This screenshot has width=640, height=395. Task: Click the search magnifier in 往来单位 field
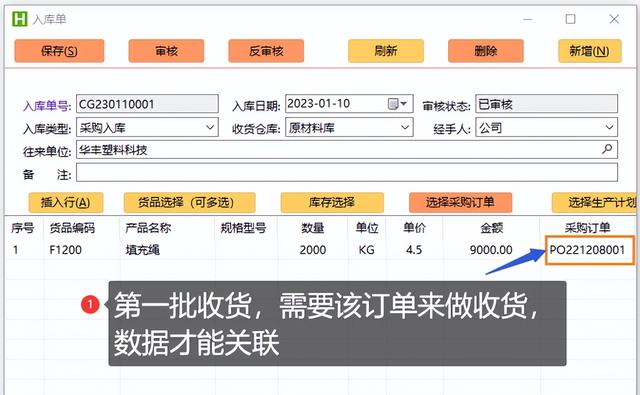point(607,149)
